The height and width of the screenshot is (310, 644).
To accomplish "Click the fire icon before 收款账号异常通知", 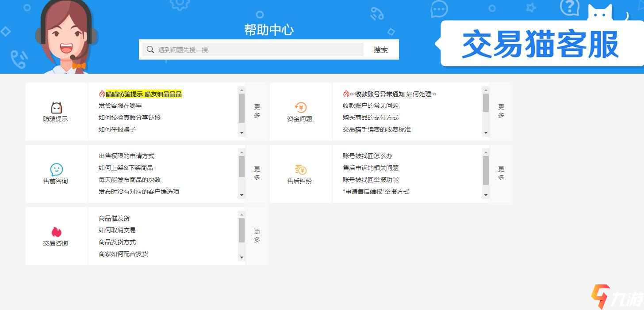I will click(x=346, y=94).
